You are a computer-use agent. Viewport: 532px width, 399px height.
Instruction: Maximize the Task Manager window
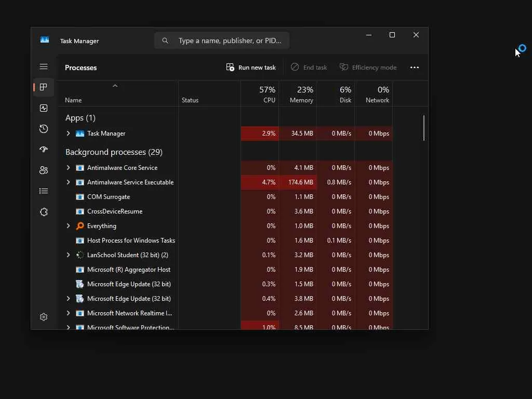tap(392, 35)
